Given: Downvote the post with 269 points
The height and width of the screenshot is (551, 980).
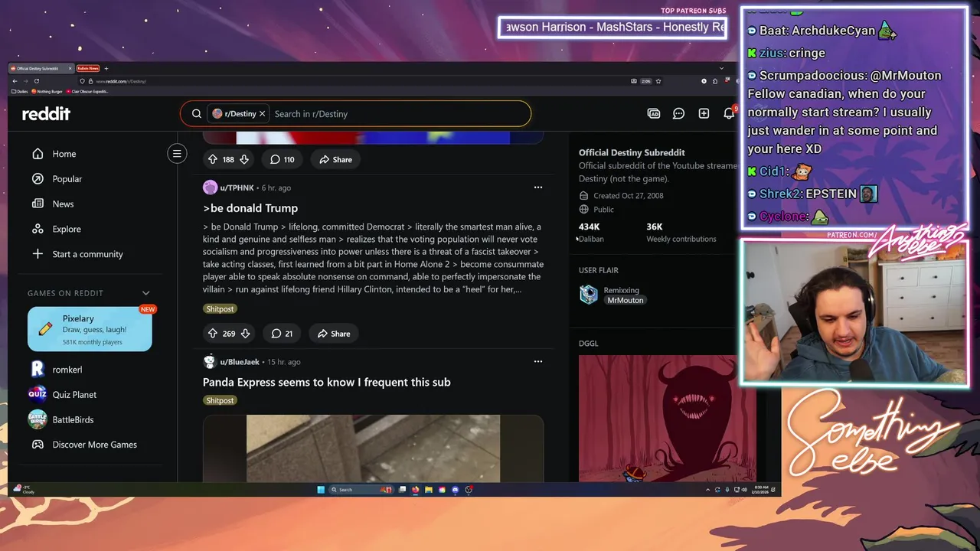Looking at the screenshot, I should coord(245,334).
